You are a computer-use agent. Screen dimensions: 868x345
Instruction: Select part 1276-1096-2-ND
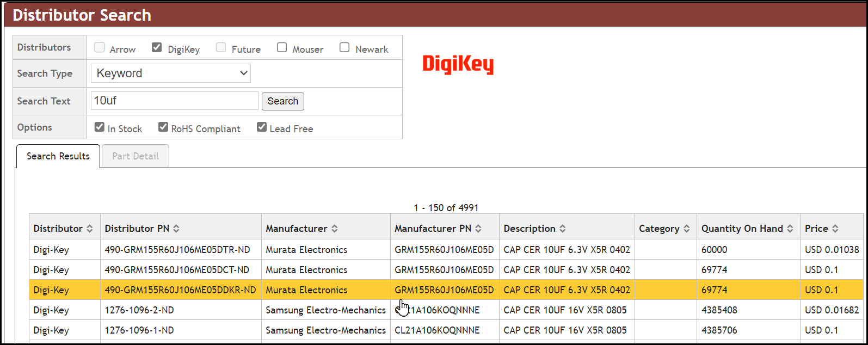(x=446, y=310)
